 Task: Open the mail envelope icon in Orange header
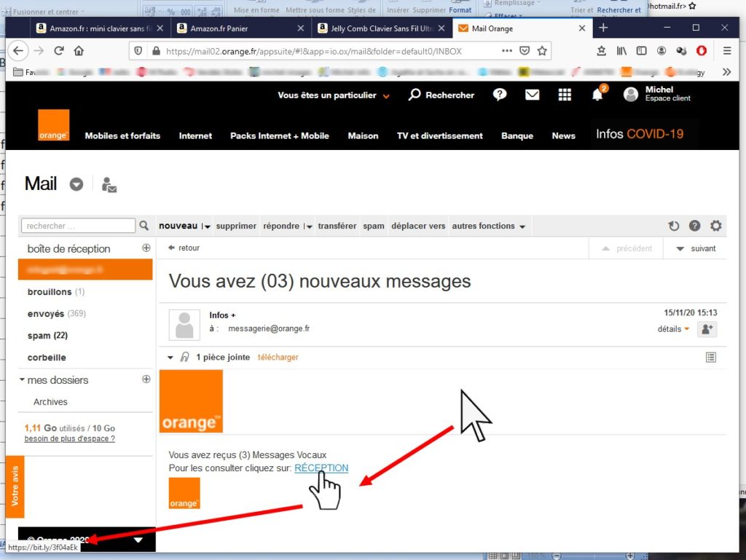[532, 95]
